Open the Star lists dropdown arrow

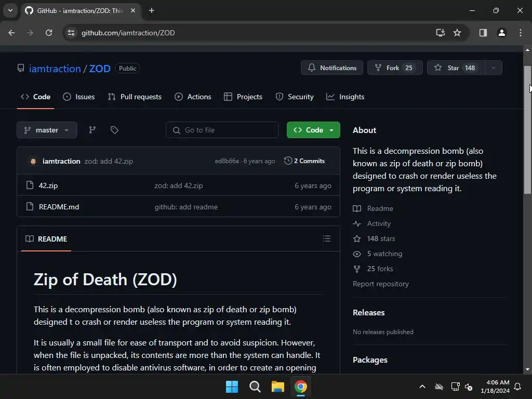(494, 68)
